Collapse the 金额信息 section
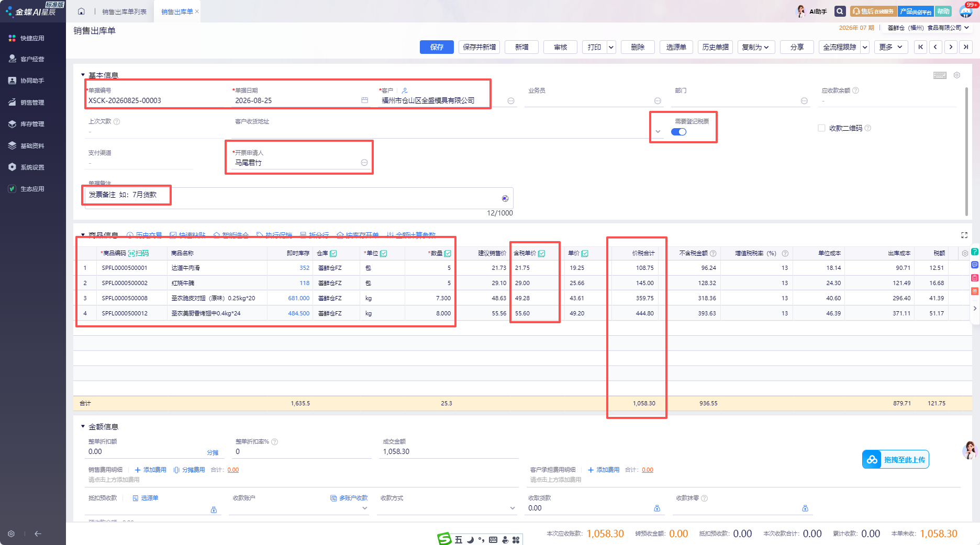 click(83, 426)
